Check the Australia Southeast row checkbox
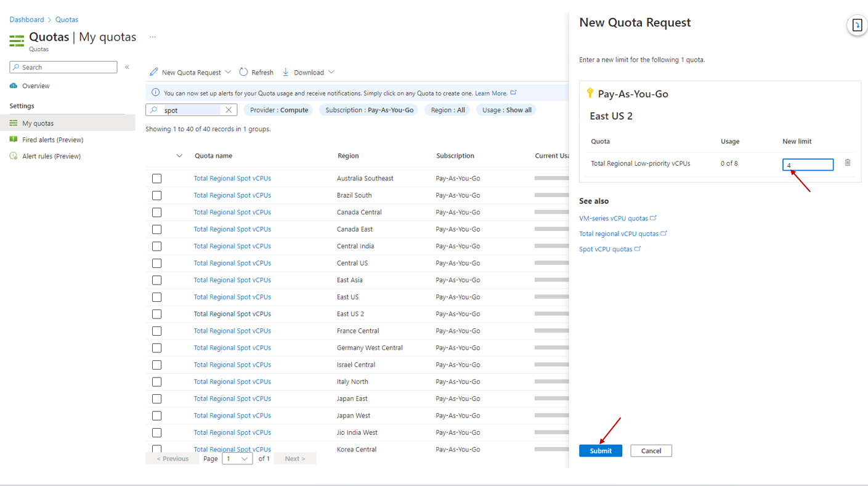The width and height of the screenshot is (868, 486). tap(157, 179)
